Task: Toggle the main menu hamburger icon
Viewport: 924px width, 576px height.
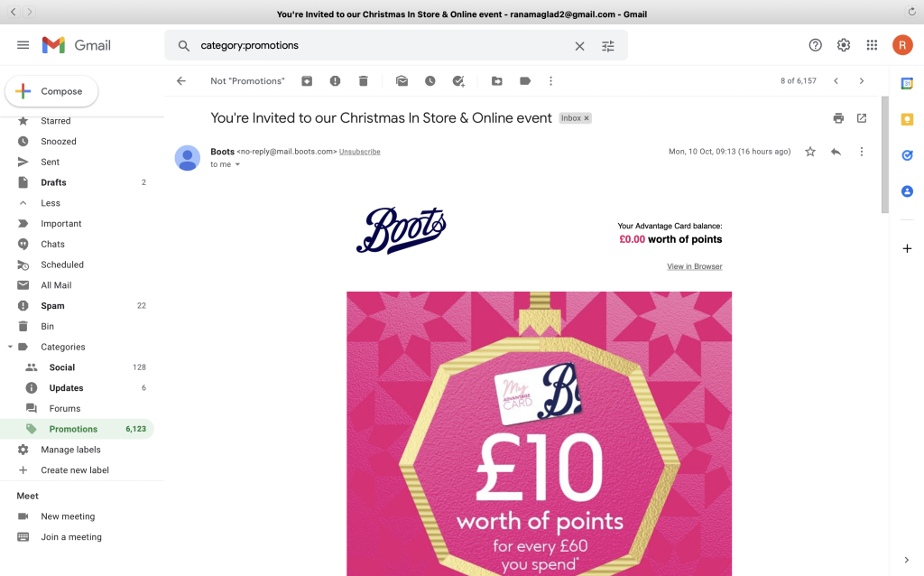Action: 23,45
